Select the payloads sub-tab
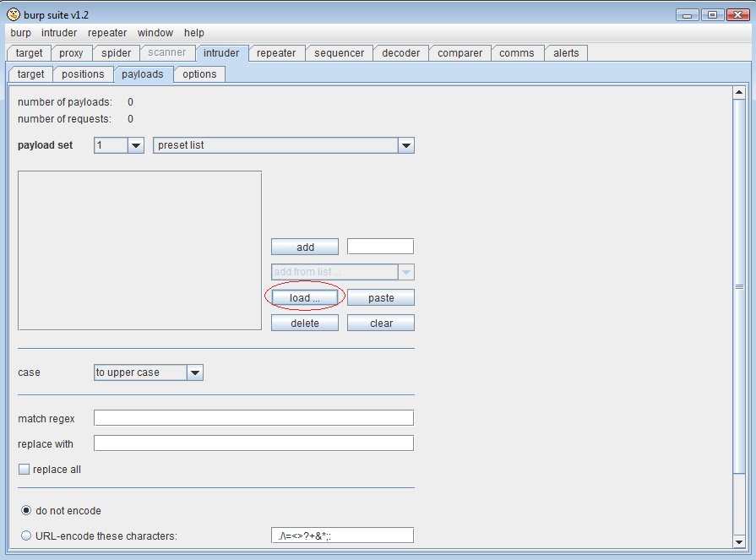 (143, 74)
